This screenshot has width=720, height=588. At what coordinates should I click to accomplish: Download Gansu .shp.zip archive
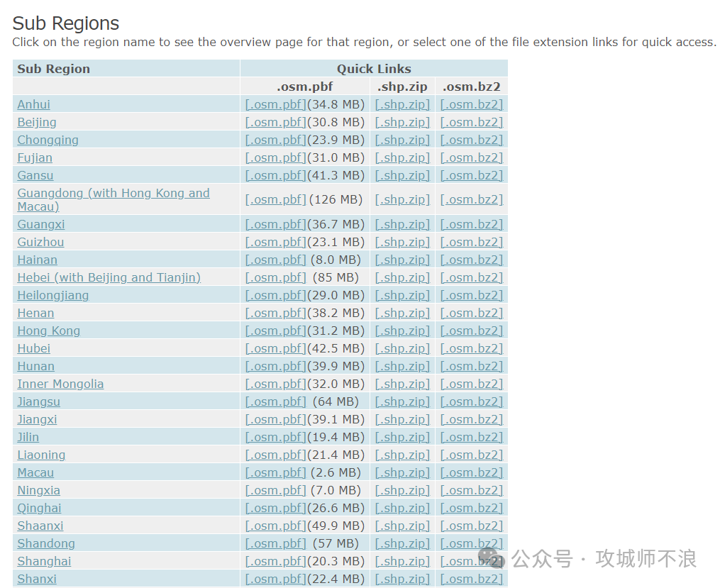[402, 176]
